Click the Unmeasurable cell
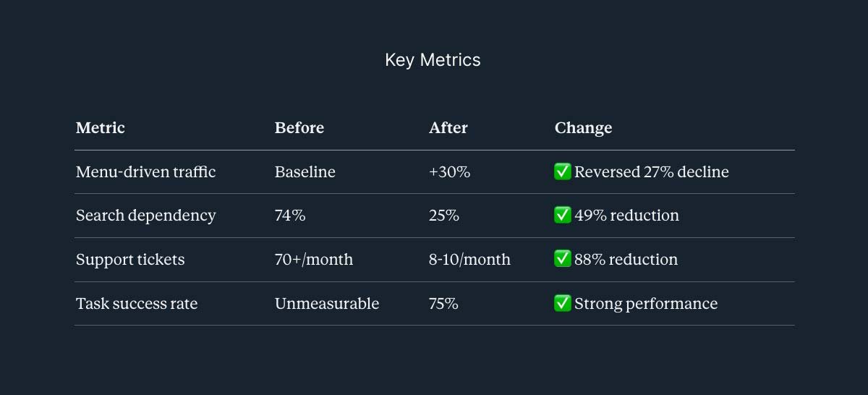Image resolution: width=868 pixels, height=395 pixels. tap(327, 304)
